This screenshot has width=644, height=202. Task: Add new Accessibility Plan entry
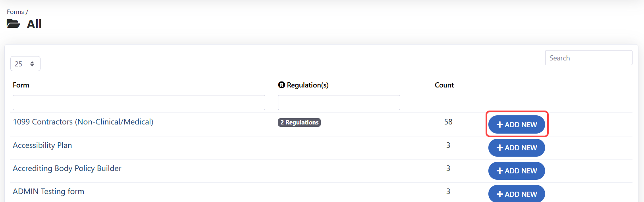pyautogui.click(x=516, y=148)
